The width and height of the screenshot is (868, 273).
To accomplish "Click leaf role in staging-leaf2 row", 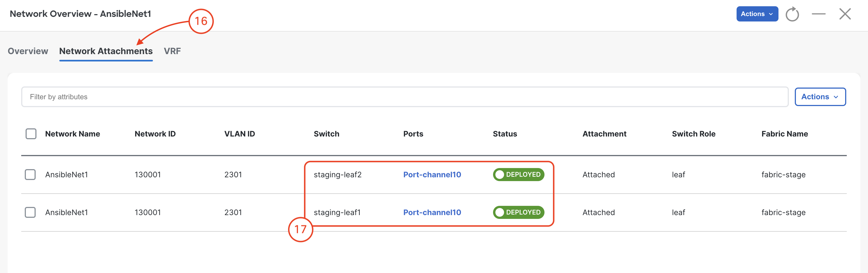I will click(678, 175).
